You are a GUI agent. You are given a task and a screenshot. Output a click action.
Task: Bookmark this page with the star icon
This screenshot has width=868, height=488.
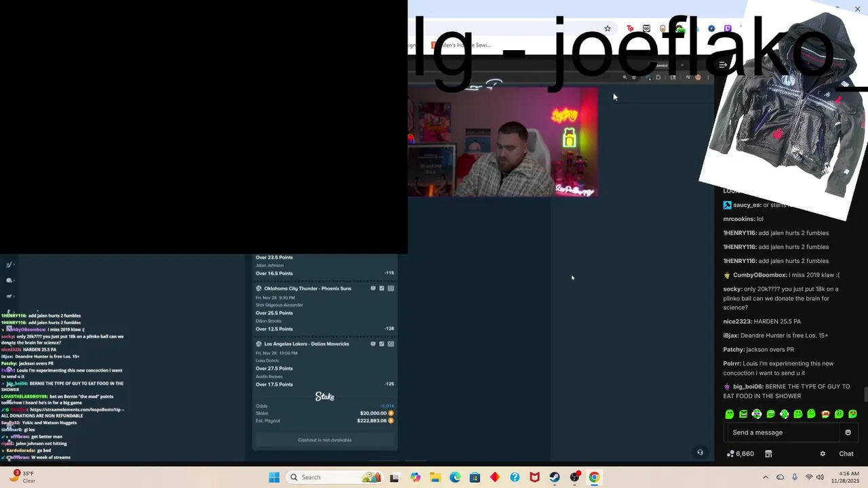pos(608,28)
